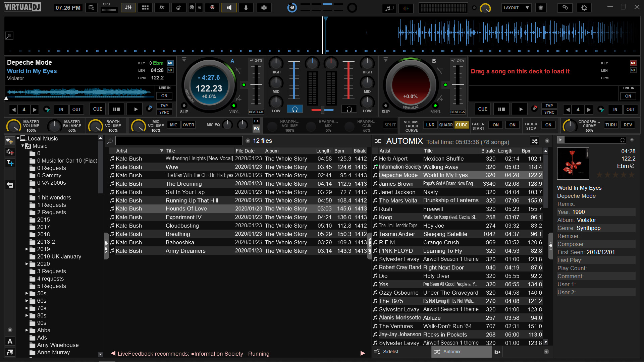Screen dimensions: 644x362
Task: Click the shuffle icon in Automix header
Action: (535, 141)
